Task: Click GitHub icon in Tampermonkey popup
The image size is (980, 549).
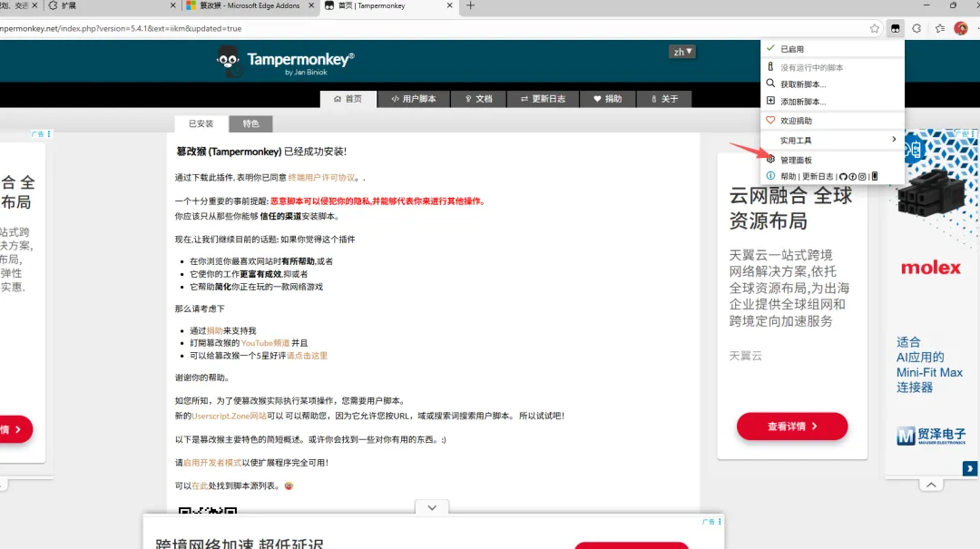Action: [843, 176]
